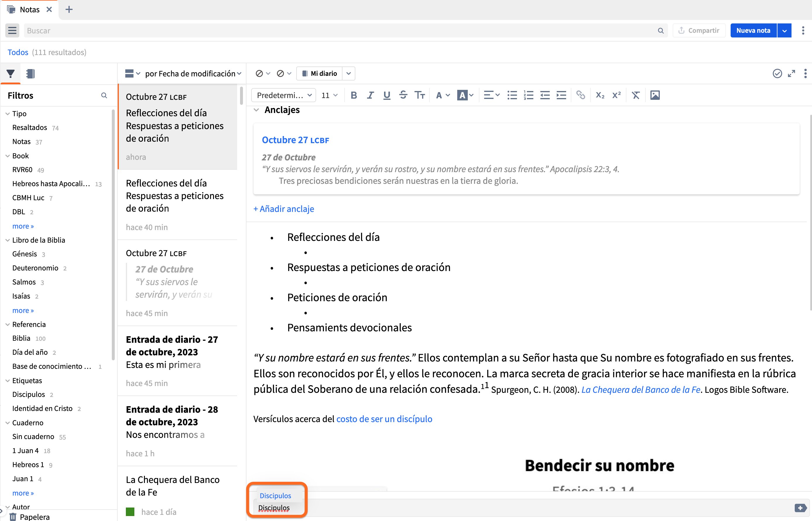
Task: Toggle small caps text style
Action: point(419,95)
